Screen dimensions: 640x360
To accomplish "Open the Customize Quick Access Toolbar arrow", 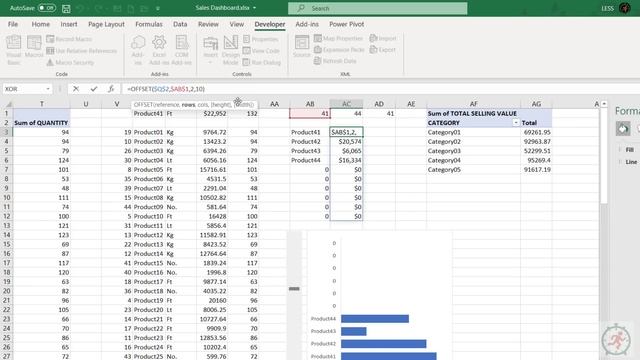I will (158, 8).
